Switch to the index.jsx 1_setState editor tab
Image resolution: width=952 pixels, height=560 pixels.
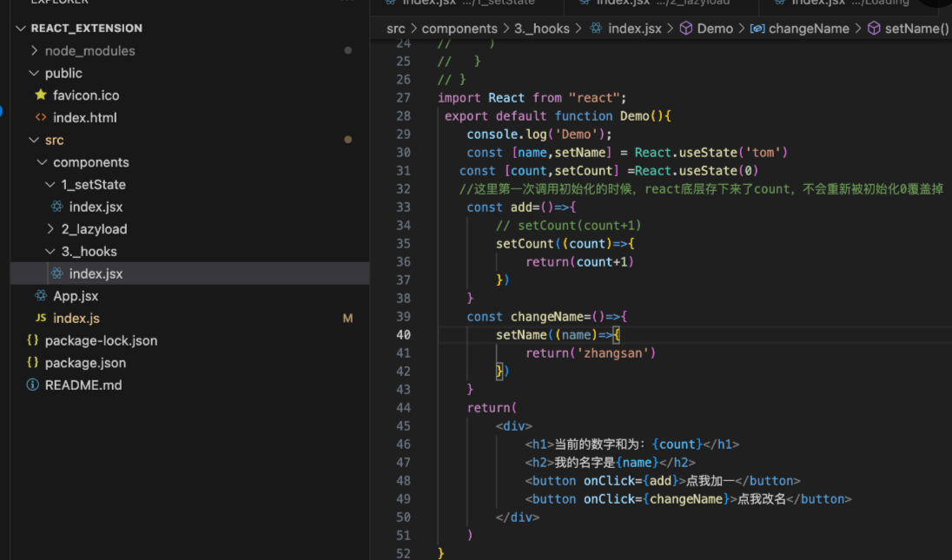(467, 3)
